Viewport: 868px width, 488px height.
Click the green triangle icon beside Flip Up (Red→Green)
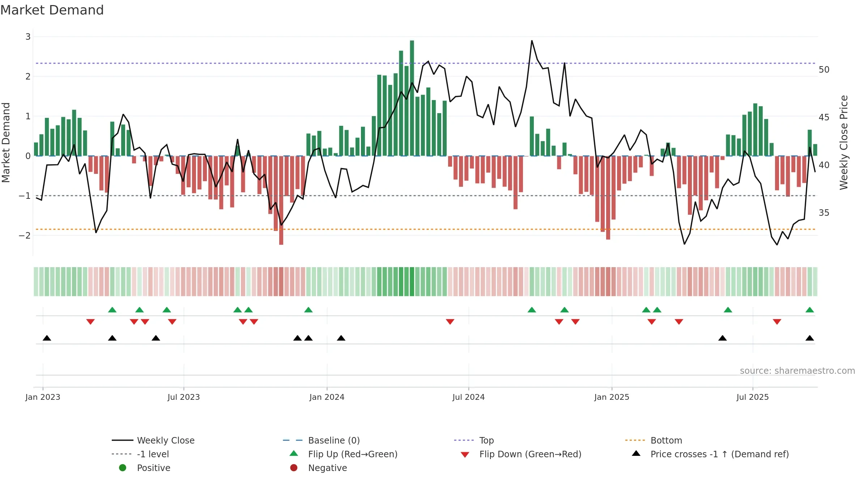coord(294,453)
